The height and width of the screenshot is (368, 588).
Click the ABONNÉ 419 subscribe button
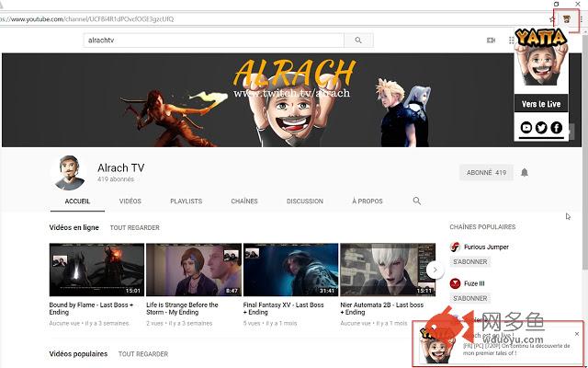point(486,173)
